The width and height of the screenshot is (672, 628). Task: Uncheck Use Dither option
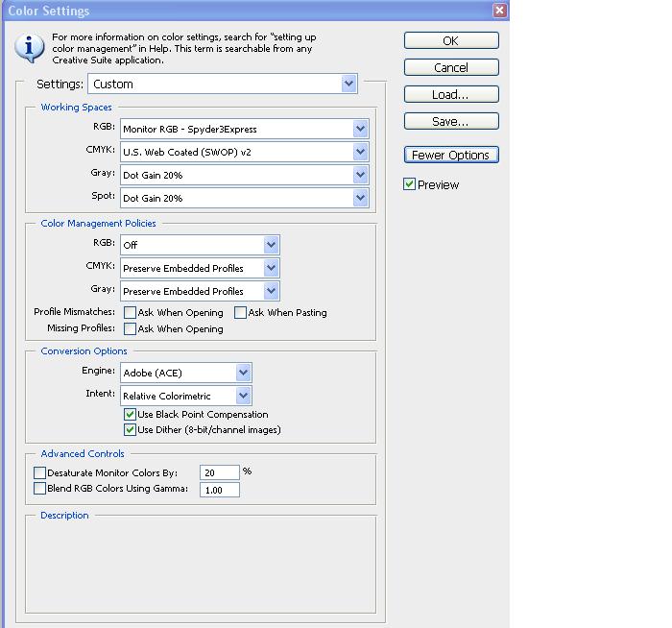[131, 430]
